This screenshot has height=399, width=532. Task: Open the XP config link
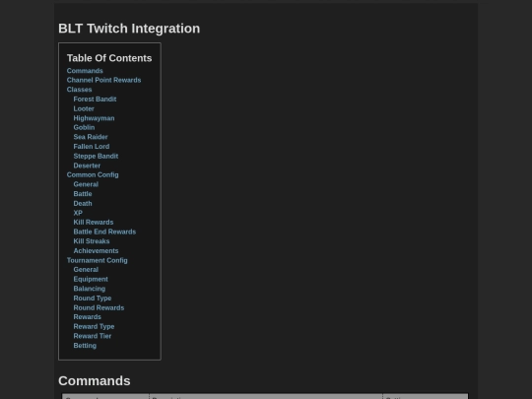coord(78,213)
